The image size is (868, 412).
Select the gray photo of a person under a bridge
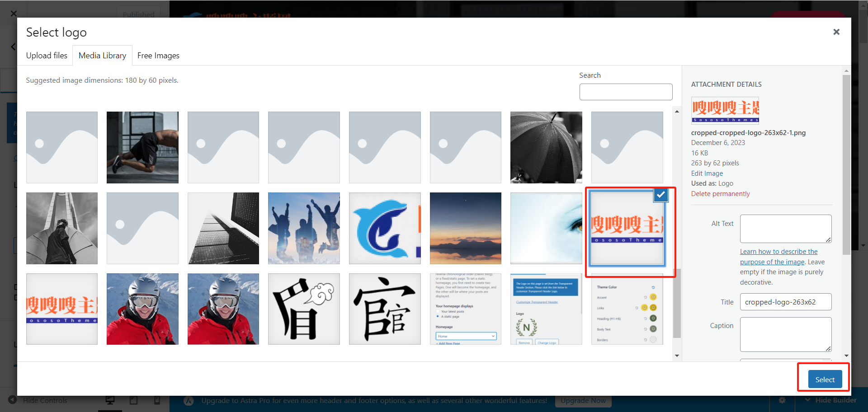click(x=62, y=228)
